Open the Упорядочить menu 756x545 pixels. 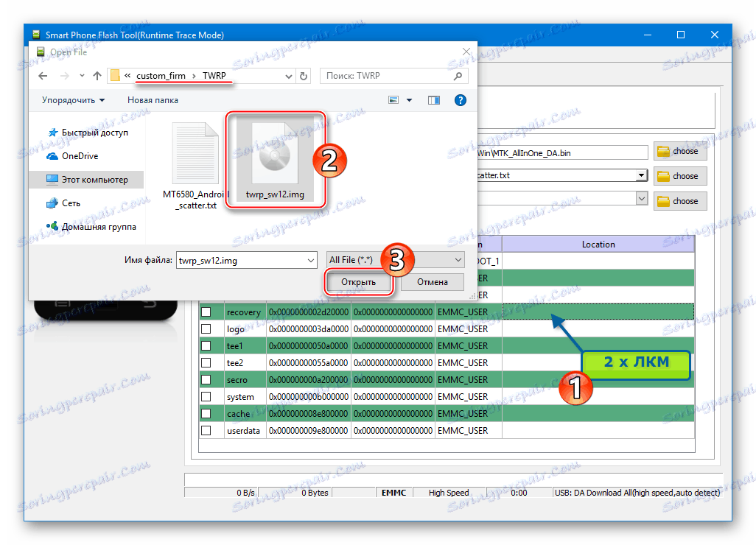(x=73, y=100)
